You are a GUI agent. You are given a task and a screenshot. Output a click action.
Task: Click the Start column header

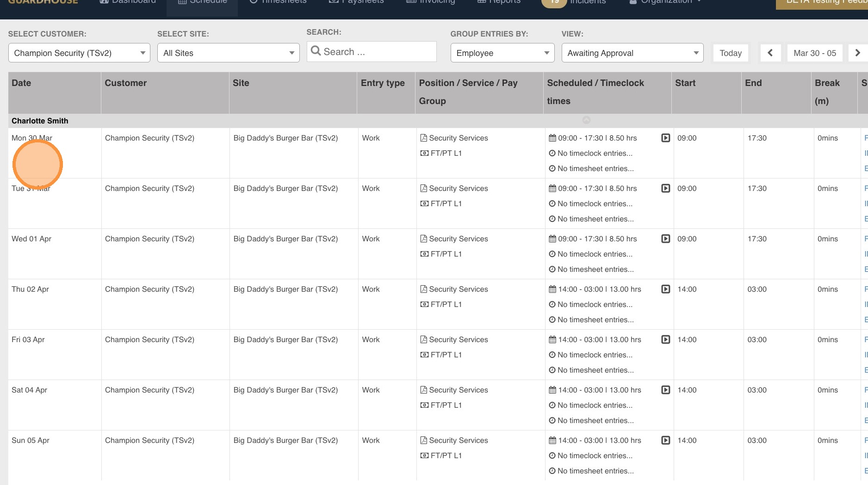click(x=707, y=92)
